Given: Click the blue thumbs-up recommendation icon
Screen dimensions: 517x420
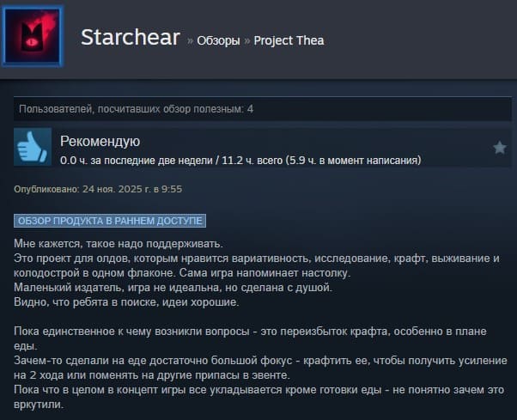Looking at the screenshot, I should (33, 147).
